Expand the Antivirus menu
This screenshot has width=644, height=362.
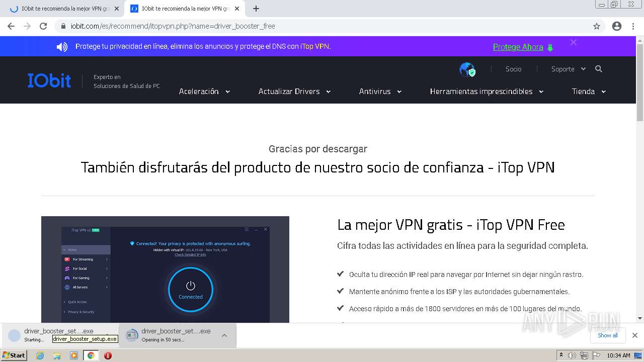click(x=380, y=92)
